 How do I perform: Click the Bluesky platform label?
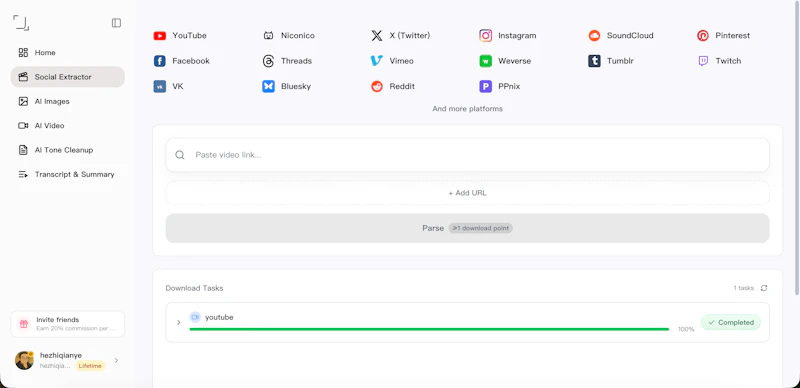pyautogui.click(x=296, y=87)
